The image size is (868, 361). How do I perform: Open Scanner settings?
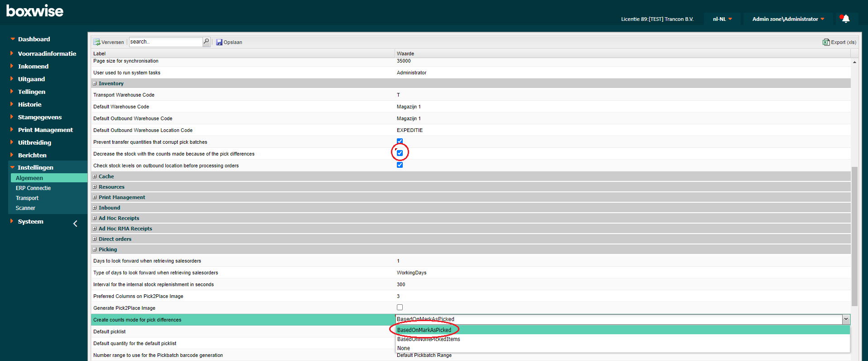(25, 208)
